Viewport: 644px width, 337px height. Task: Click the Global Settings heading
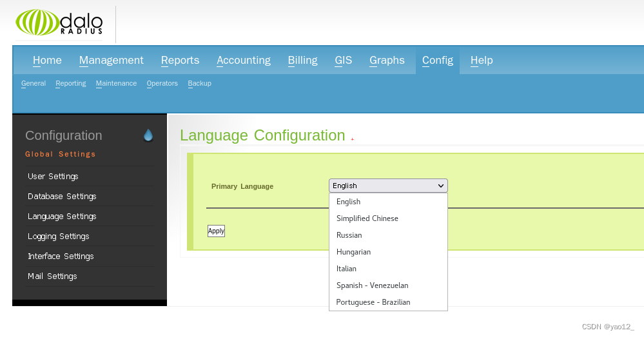pos(61,155)
